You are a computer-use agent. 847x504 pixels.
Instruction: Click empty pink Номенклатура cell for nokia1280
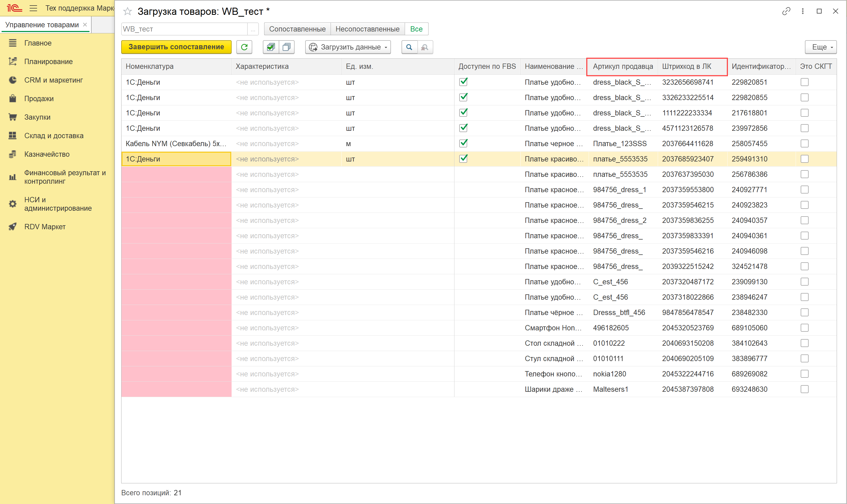(x=176, y=374)
